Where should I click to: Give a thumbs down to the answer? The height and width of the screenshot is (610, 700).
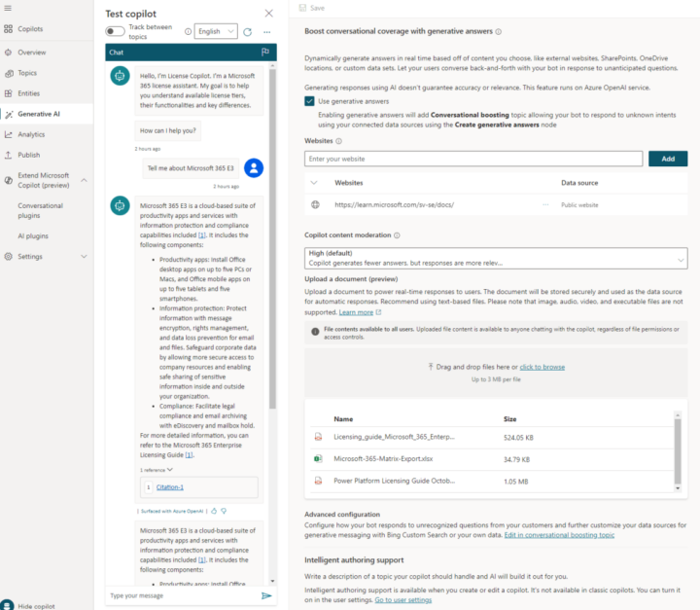point(224,511)
